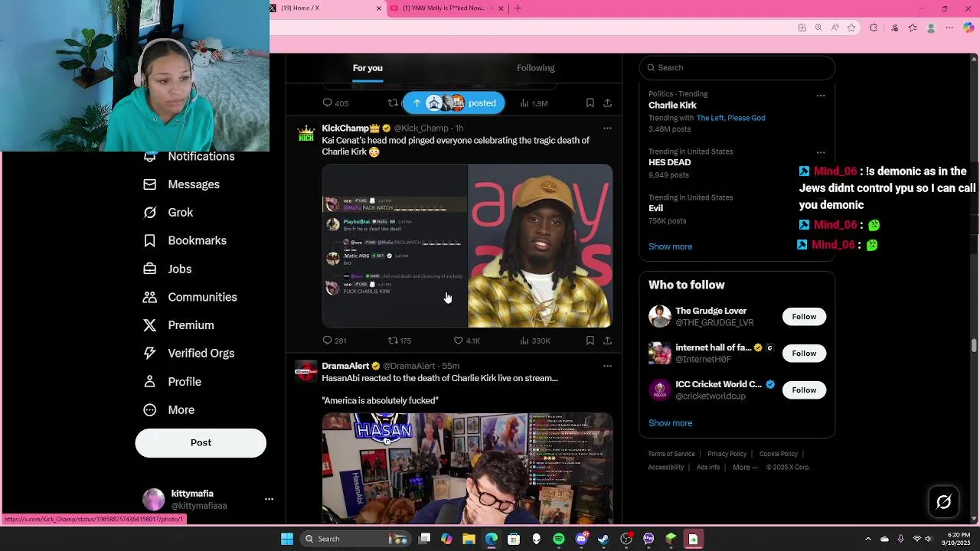Open Terms of Service link
The image size is (980, 551).
671,454
